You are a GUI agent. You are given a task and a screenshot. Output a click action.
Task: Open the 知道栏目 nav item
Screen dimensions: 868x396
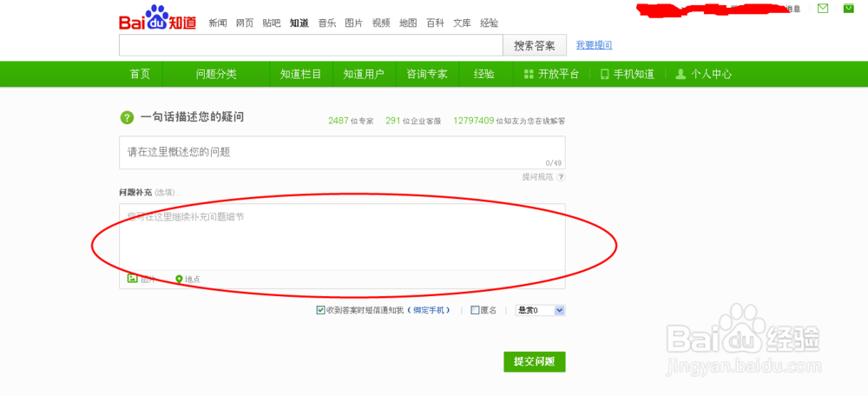[300, 74]
